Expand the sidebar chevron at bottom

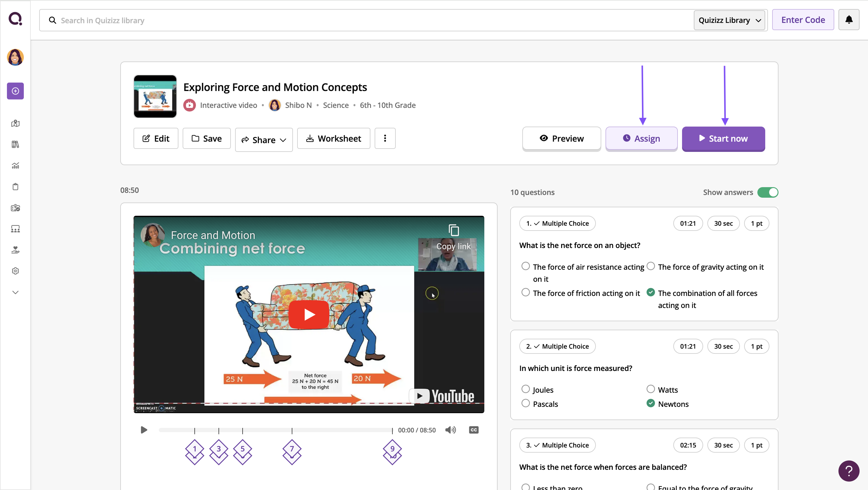click(15, 292)
